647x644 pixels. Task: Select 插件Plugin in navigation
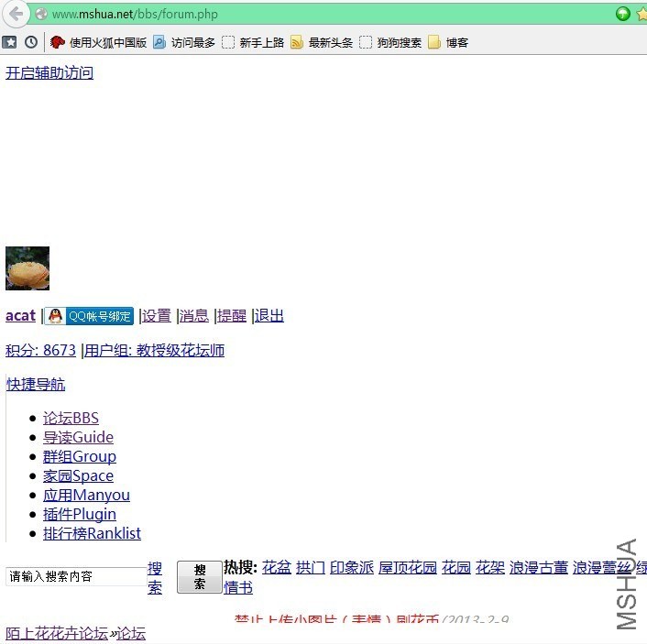80,515
